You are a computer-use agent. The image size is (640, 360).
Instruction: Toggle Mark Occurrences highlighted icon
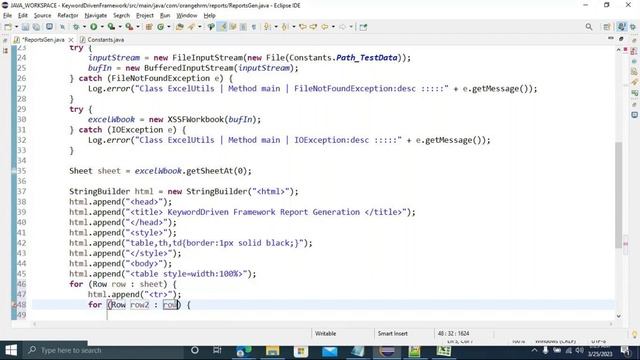tap(222, 27)
